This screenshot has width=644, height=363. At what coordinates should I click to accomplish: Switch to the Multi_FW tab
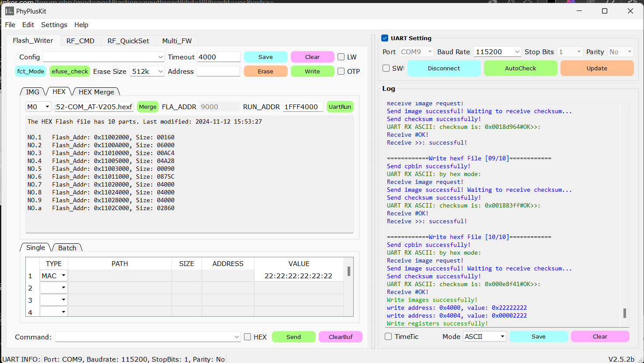(x=177, y=41)
